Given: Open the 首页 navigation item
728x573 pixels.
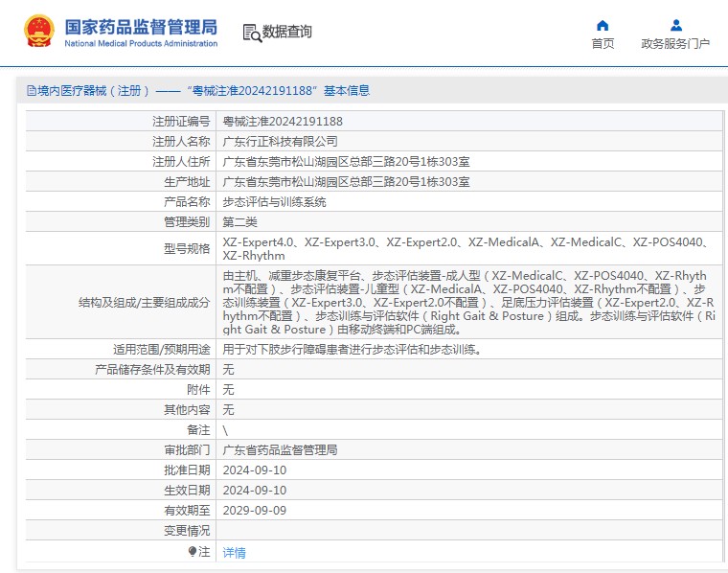Looking at the screenshot, I should (603, 44).
